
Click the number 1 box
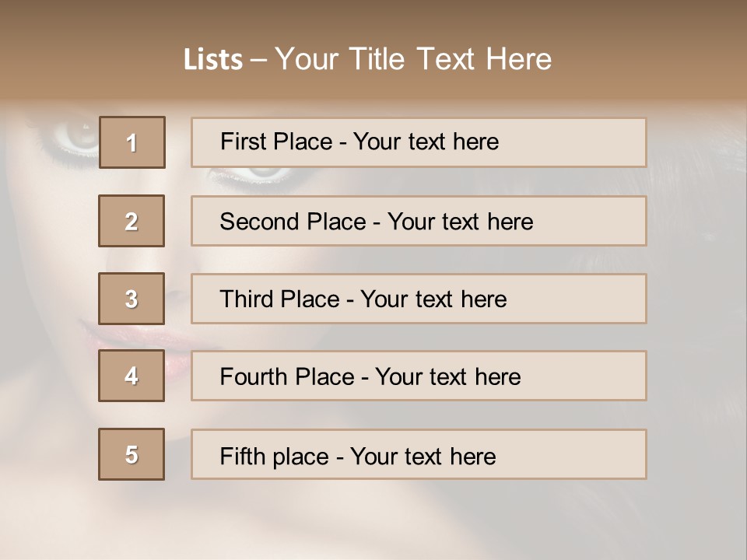(132, 142)
